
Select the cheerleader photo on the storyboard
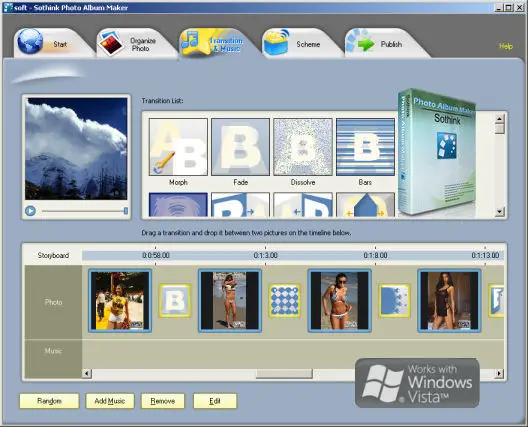point(120,300)
